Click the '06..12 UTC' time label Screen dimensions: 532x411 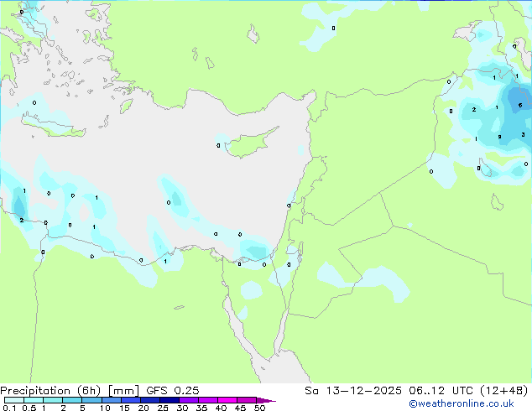click(x=441, y=391)
